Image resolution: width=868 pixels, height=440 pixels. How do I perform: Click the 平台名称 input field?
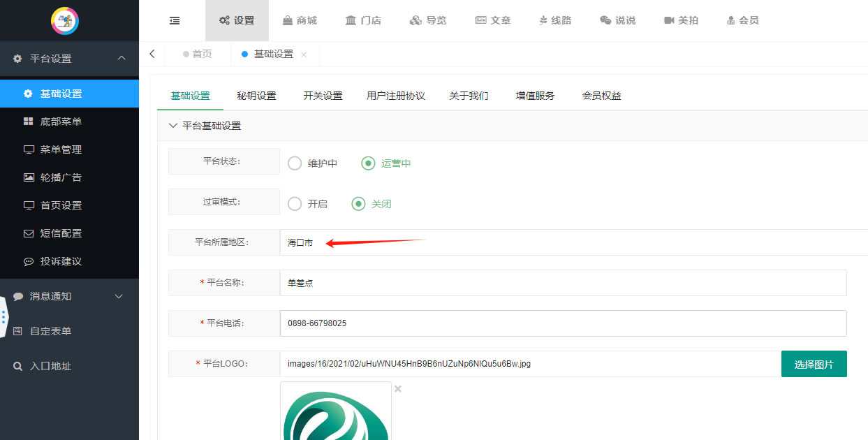click(563, 283)
